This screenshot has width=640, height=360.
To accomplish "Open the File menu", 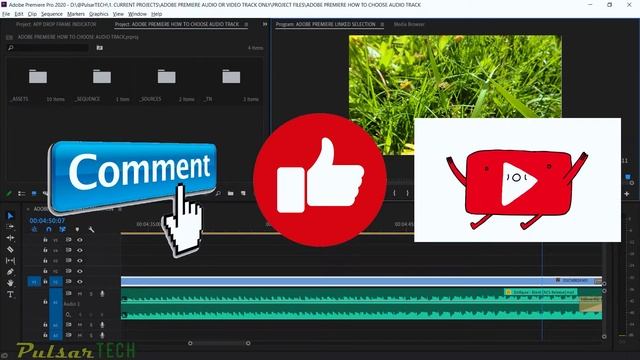I will tap(6, 14).
